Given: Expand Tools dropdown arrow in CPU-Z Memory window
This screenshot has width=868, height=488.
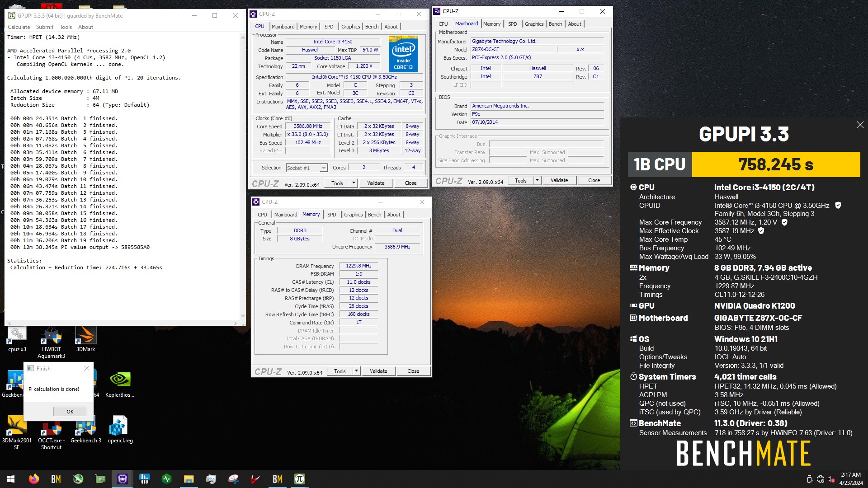Looking at the screenshot, I should [x=356, y=371].
